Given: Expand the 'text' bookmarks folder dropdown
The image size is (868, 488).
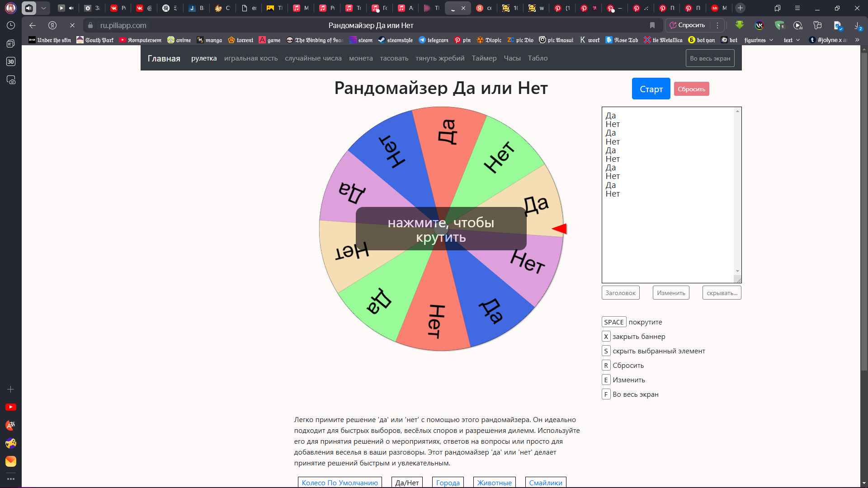Looking at the screenshot, I should pos(792,40).
